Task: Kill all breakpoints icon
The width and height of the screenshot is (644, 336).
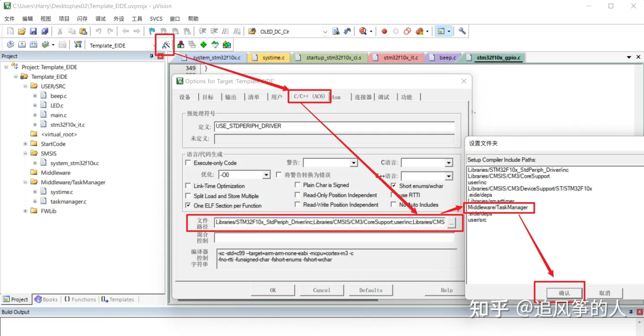Action: pos(419,31)
